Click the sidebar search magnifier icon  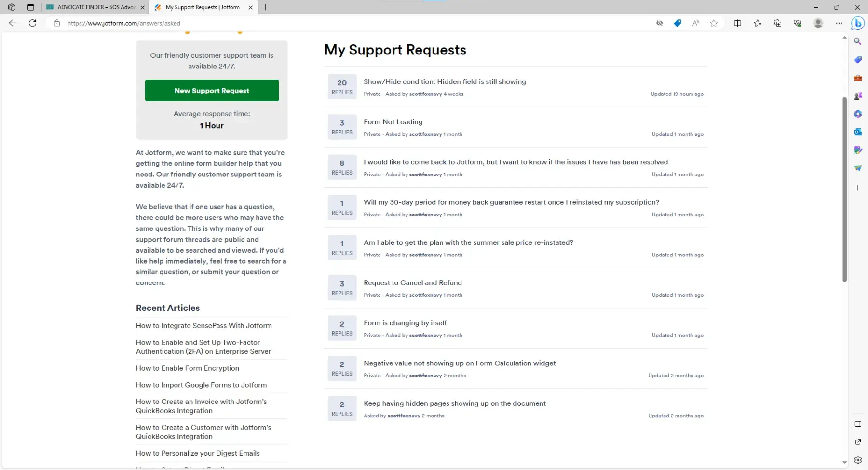(x=858, y=41)
